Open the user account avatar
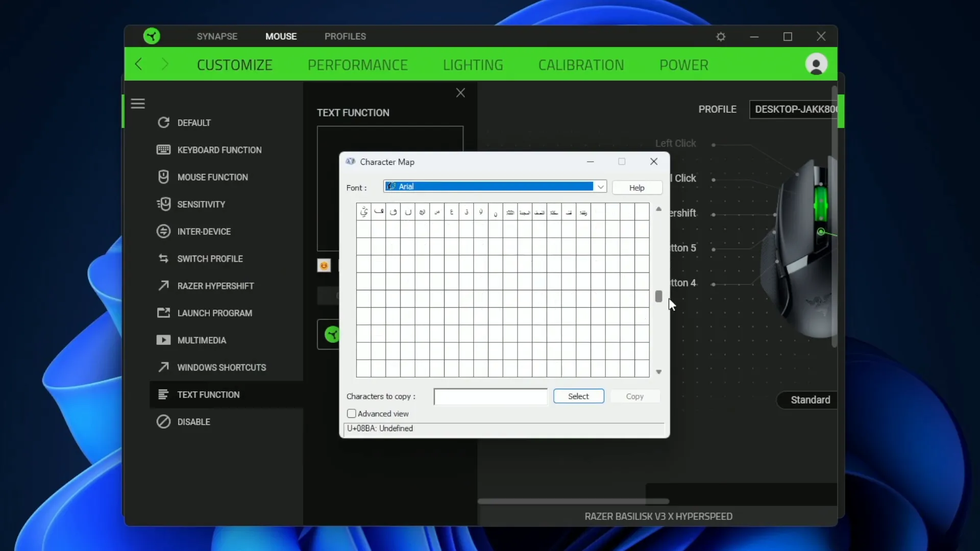 tap(816, 64)
